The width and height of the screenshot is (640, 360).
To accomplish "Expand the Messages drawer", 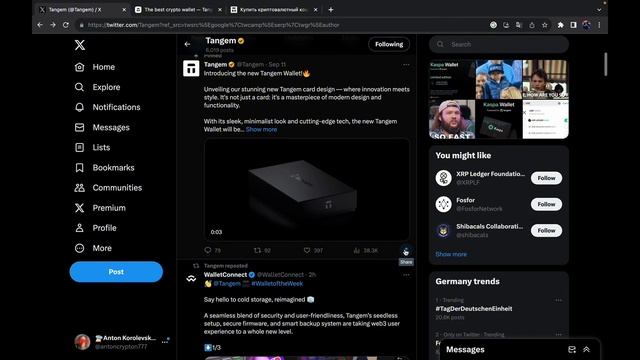I will click(587, 349).
